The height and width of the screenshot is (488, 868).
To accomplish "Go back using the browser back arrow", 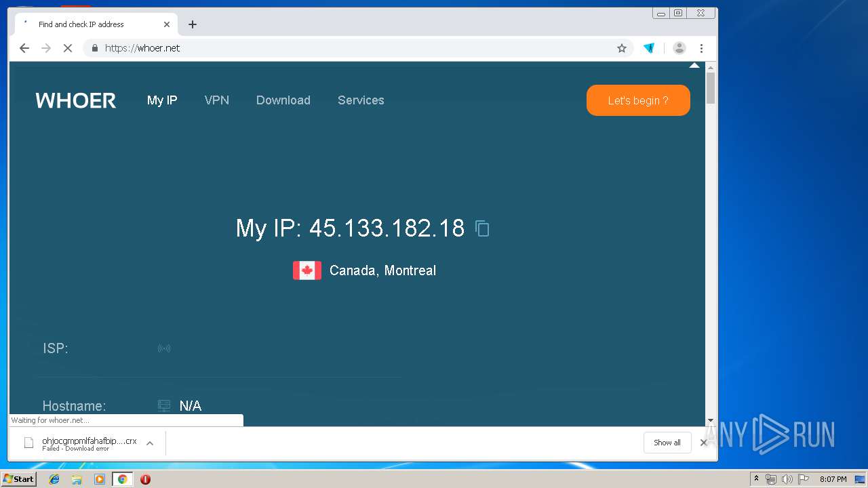I will pos(24,48).
